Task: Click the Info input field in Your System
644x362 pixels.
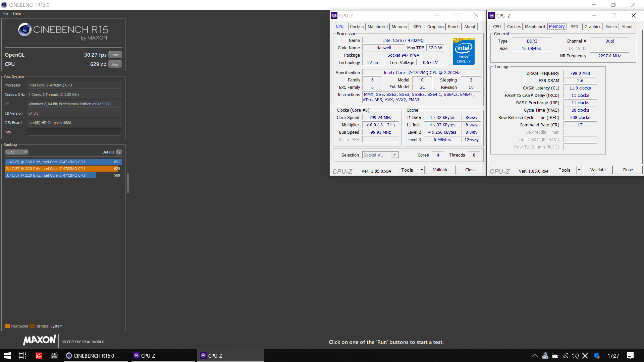Action: tap(74, 132)
